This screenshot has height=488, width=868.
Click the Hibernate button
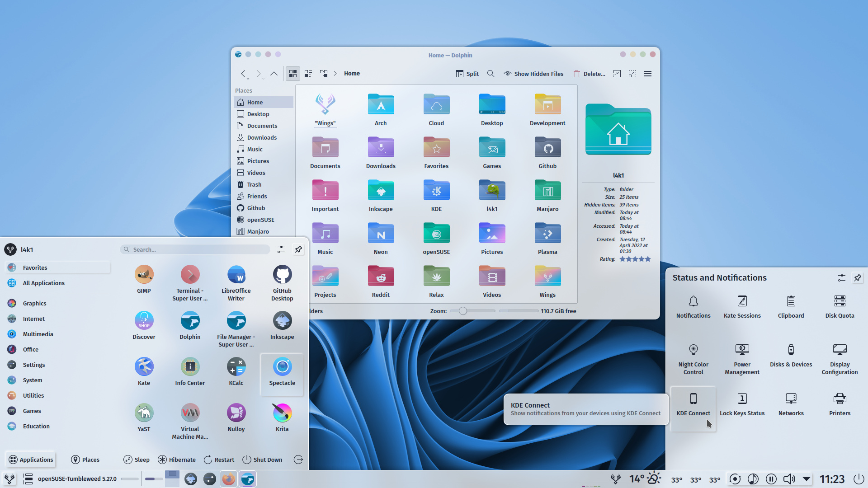[x=177, y=460]
